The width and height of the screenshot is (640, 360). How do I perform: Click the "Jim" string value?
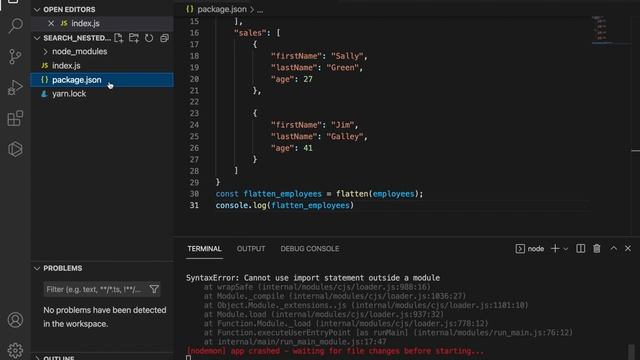[342, 125]
